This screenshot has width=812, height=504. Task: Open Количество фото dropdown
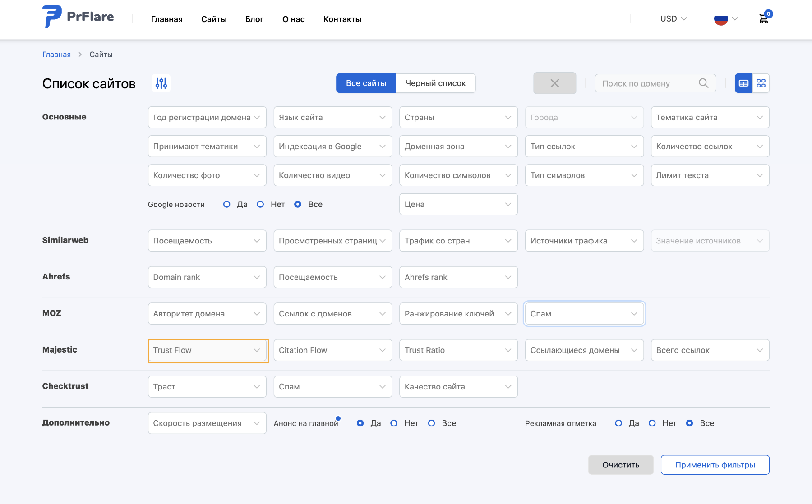pyautogui.click(x=207, y=175)
